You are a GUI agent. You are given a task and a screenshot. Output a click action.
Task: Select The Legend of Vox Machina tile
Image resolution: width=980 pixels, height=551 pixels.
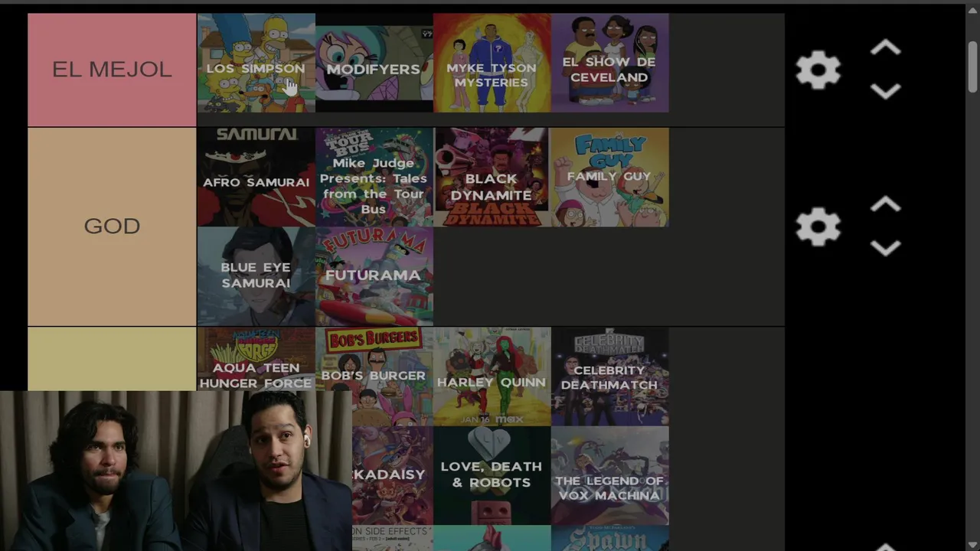pyautogui.click(x=609, y=475)
